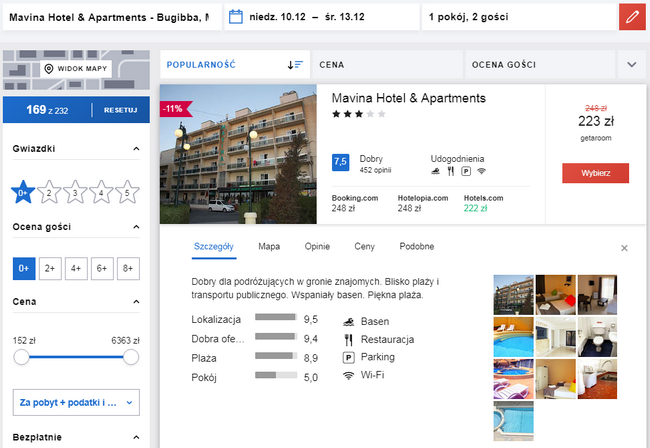Switch to the Opinie tab
Image resolution: width=650 pixels, height=448 pixels.
coord(317,247)
